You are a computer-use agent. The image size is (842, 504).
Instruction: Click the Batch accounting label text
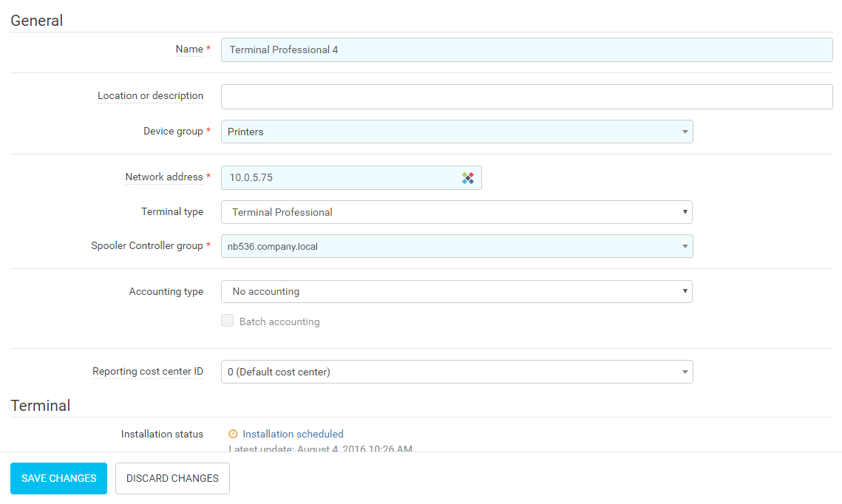coord(279,322)
